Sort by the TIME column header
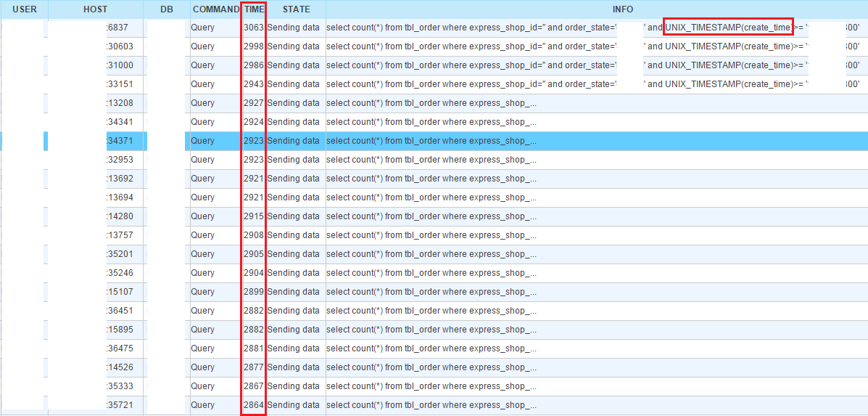This screenshot has height=416, width=868. tap(254, 9)
